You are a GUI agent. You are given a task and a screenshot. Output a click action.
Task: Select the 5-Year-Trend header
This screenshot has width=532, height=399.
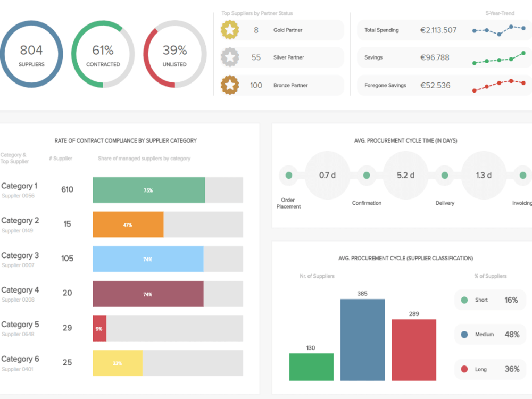500,12
